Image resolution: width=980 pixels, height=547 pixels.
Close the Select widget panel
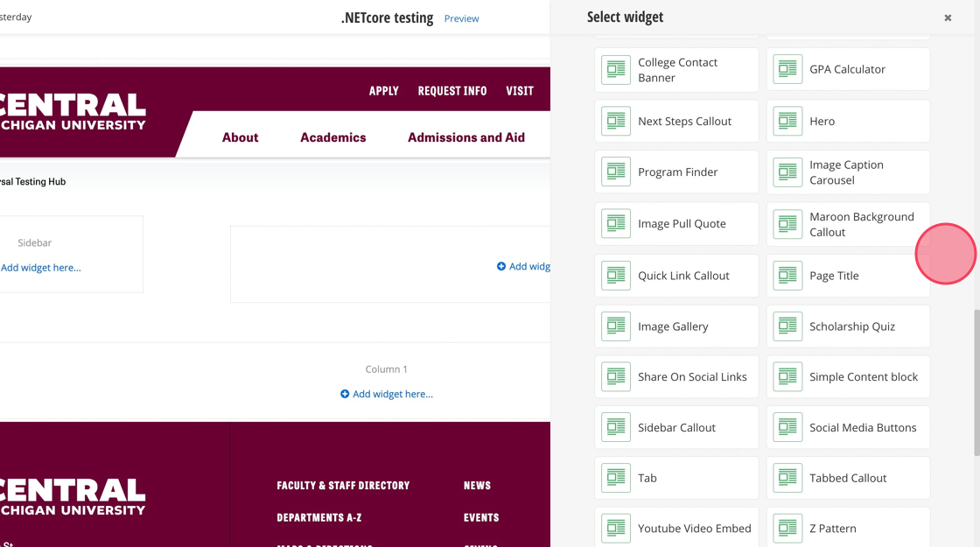pos(948,18)
